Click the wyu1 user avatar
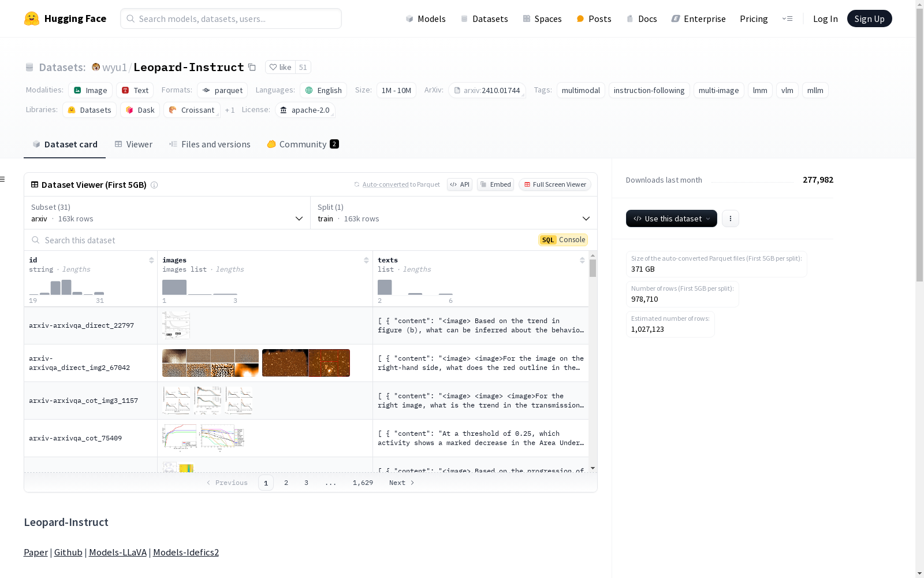 pos(96,67)
